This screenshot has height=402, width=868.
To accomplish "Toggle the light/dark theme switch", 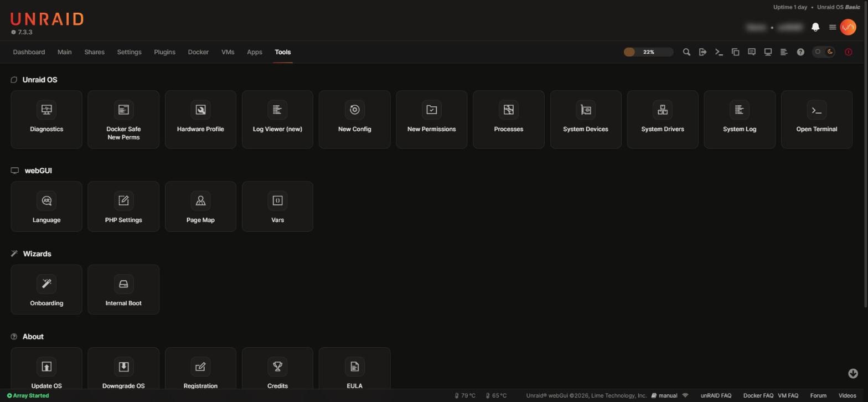I will pos(824,52).
